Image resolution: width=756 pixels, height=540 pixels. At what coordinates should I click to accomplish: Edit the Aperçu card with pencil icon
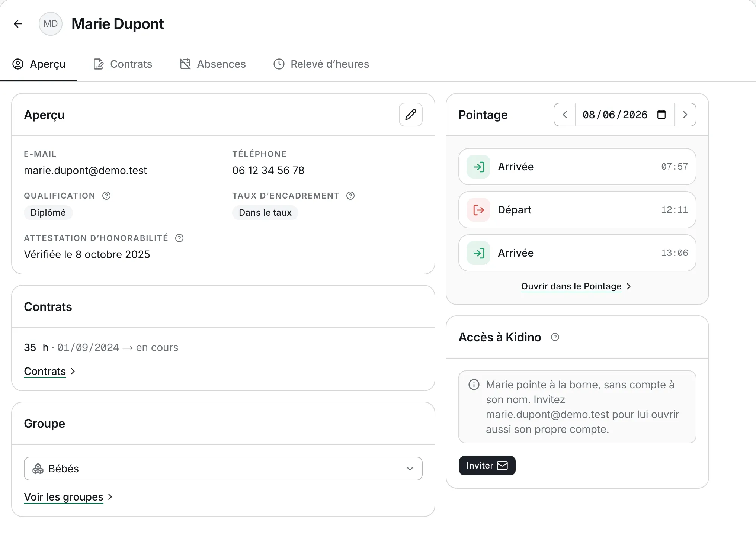411,115
